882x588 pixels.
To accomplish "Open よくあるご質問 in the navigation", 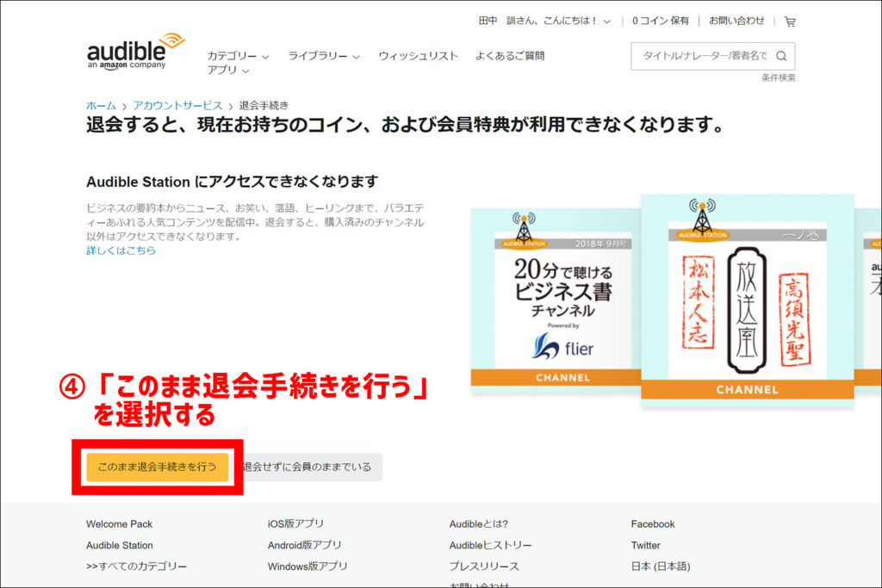I will pos(510,56).
